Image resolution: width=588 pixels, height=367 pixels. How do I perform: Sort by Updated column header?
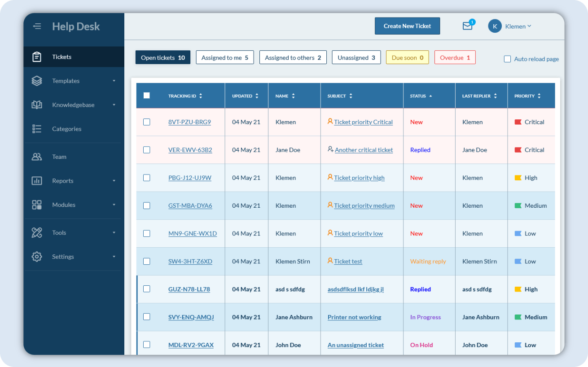(x=246, y=96)
